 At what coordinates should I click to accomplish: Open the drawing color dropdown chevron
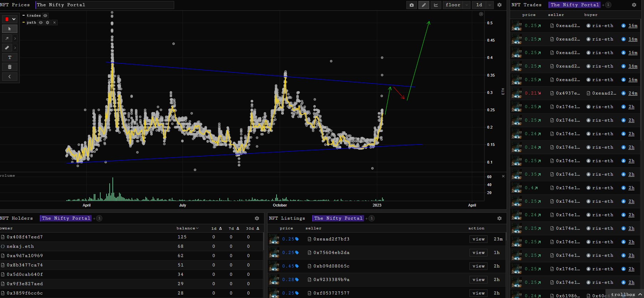pos(14,19)
